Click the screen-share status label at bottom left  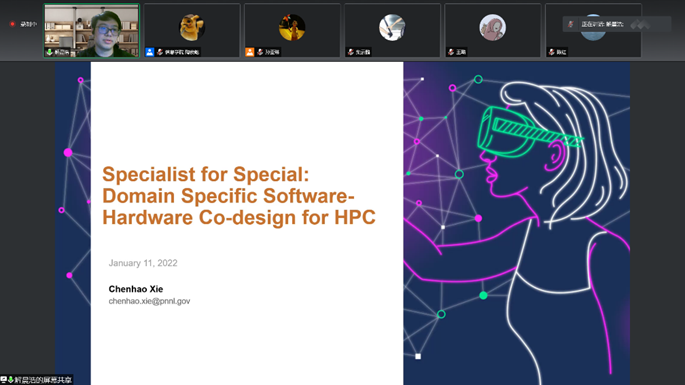point(43,380)
